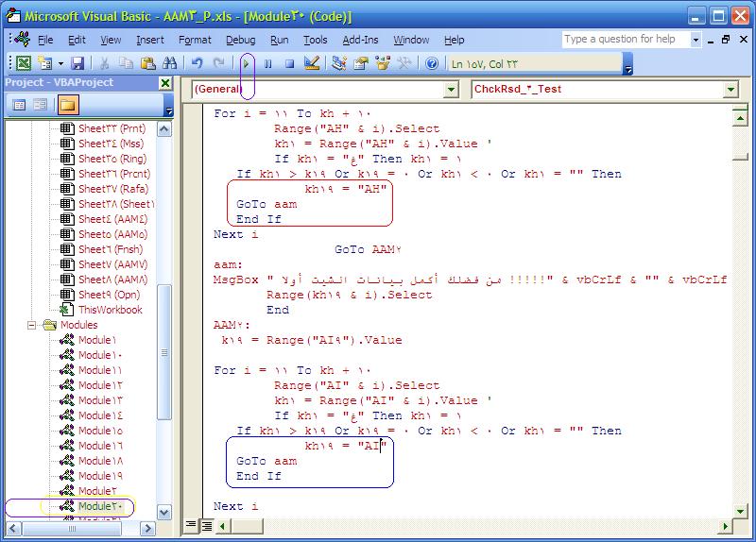Click the Break (pause) icon
756x542 pixels.
tap(267, 63)
